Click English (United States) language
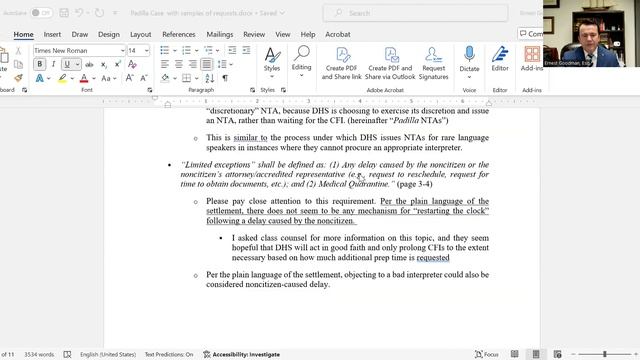640x360 pixels. coord(108,354)
